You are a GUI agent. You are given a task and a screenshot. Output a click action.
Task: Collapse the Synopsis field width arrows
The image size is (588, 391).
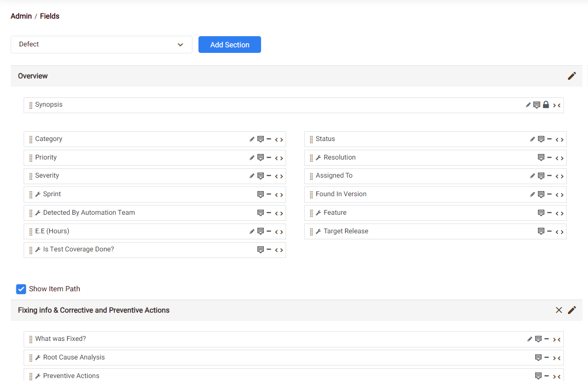point(557,105)
